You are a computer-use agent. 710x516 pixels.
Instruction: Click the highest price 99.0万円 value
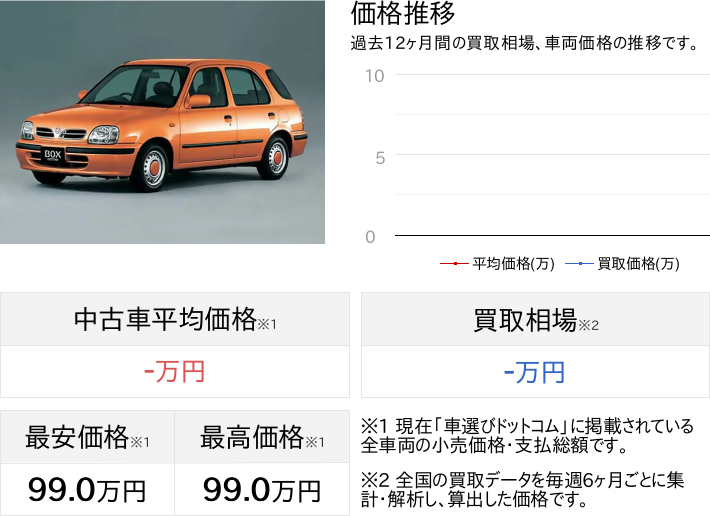pyautogui.click(x=262, y=490)
